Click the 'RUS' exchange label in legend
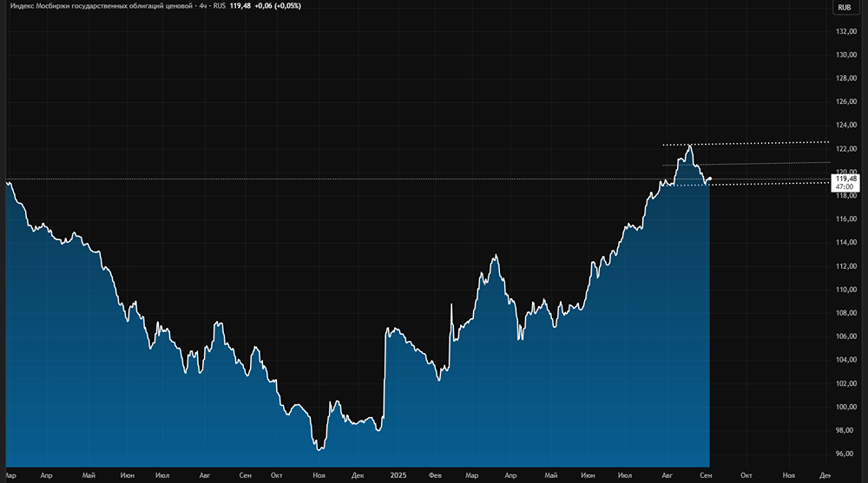Viewport: 868px width, 483px height. (x=220, y=6)
